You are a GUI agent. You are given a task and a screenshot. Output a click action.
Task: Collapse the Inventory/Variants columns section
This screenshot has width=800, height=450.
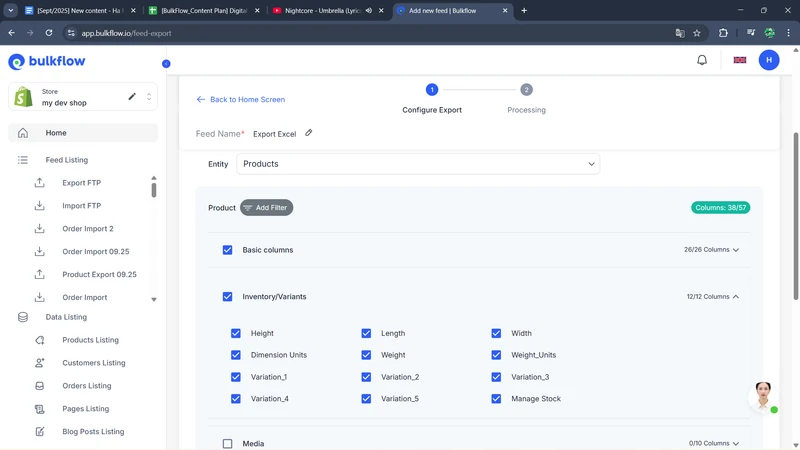(736, 297)
